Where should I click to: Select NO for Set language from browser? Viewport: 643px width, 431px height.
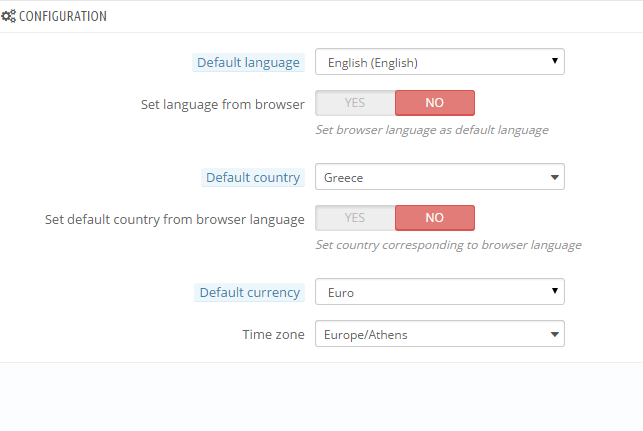434,103
